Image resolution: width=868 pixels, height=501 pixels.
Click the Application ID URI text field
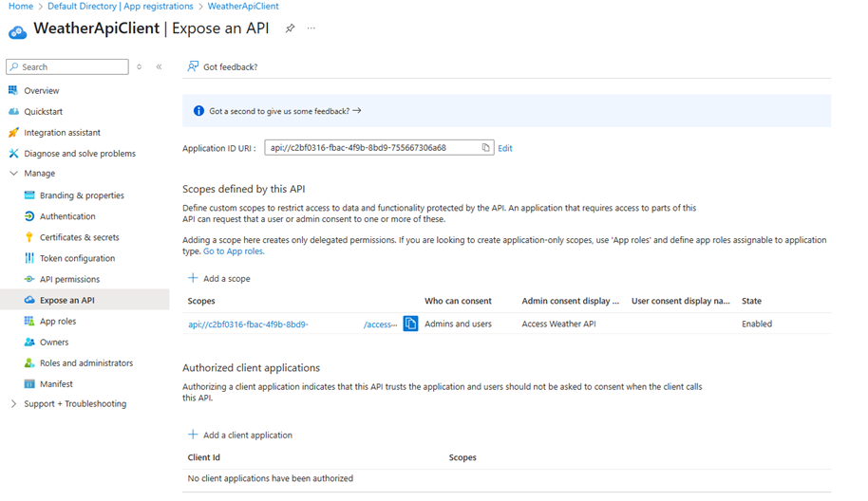(379, 148)
